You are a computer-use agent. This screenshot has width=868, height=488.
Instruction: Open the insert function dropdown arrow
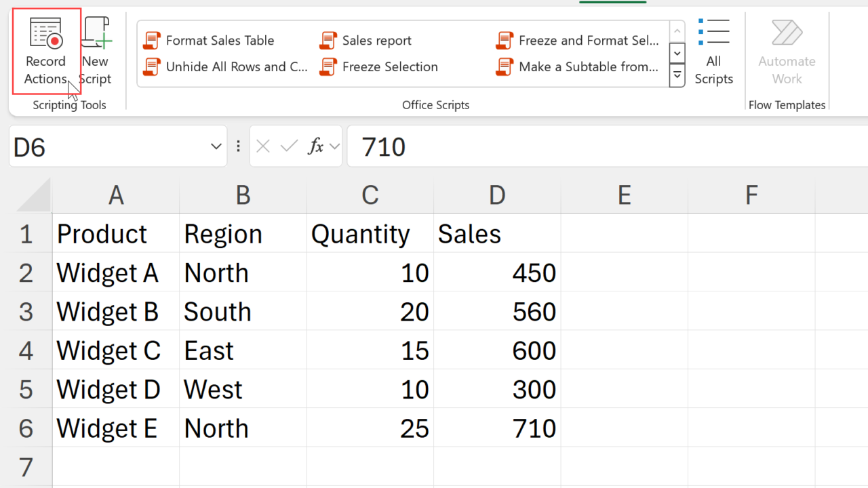coord(334,146)
